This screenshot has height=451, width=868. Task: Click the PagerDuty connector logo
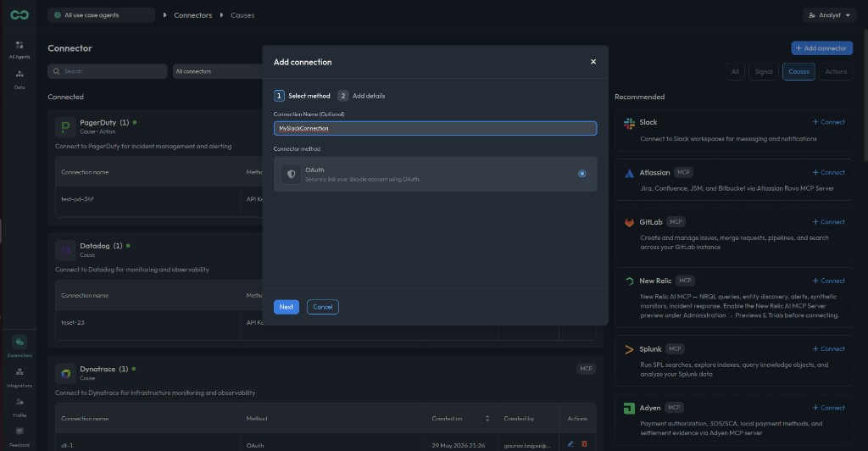(65, 126)
